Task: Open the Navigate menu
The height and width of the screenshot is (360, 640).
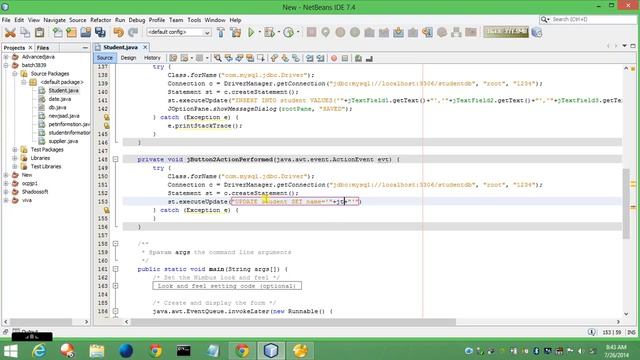Action: 55,20
